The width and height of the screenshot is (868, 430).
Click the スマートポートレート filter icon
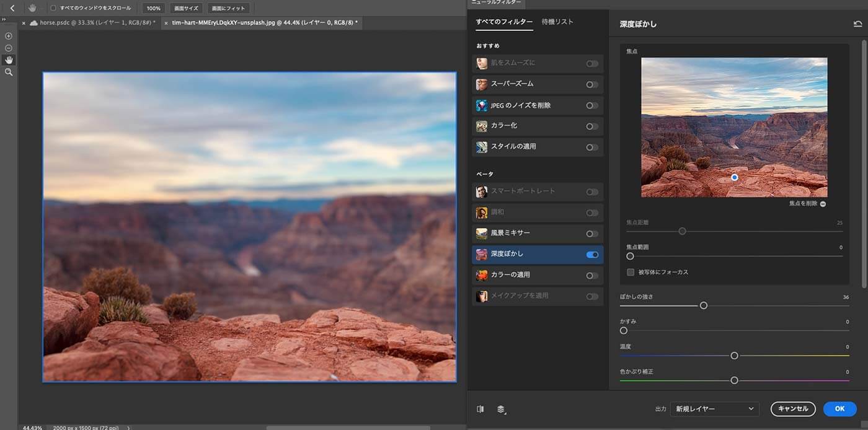[482, 191]
